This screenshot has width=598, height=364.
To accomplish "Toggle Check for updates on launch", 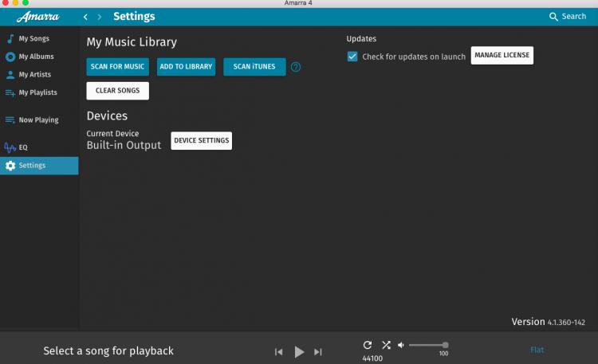I will 352,57.
